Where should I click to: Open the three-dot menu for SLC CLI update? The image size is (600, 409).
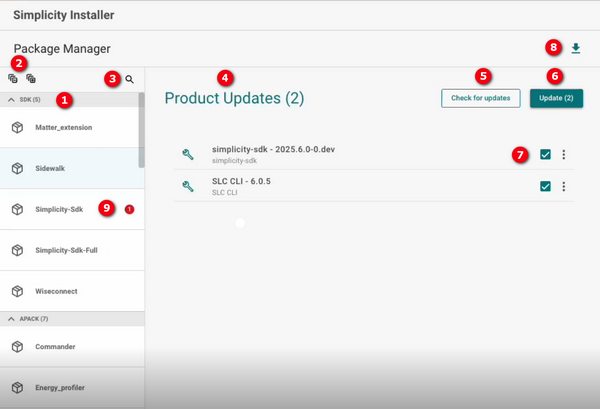tap(564, 186)
